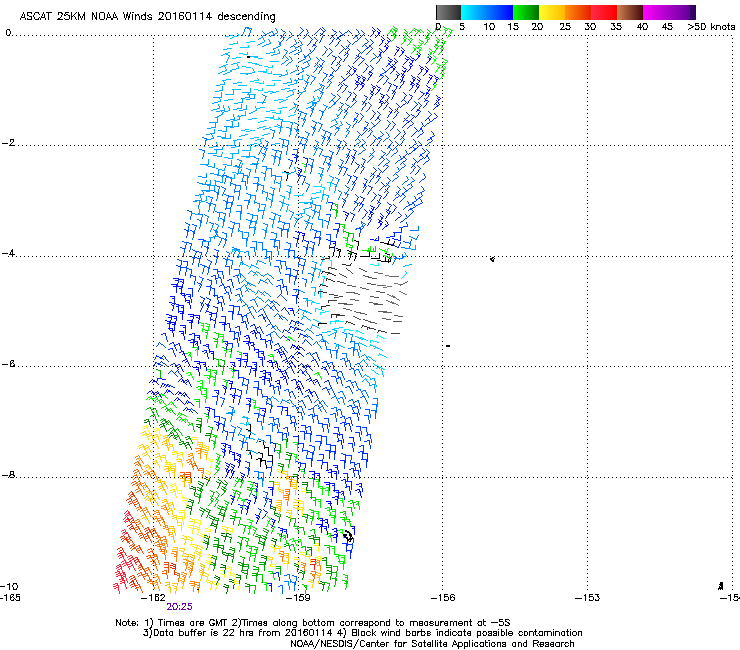740x650 pixels.
Task: Click the blue 10-15 knots legend swatch
Action: (x=500, y=12)
